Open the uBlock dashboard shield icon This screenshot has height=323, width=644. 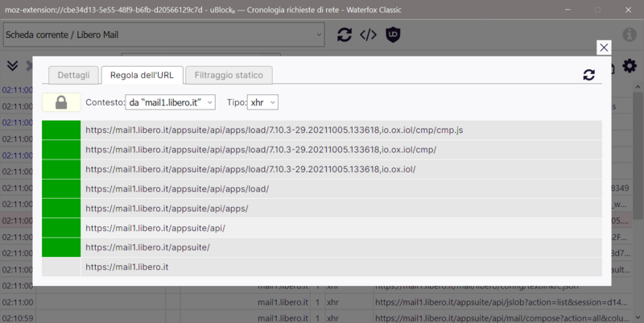coord(393,35)
